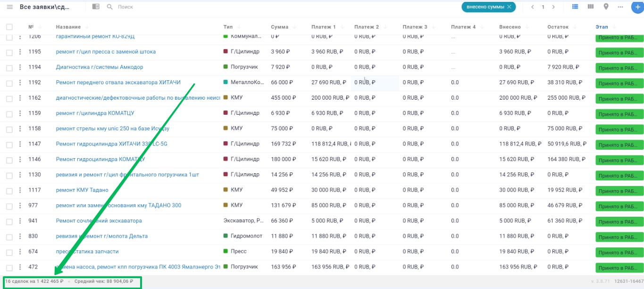Remove the 'внесено суммы' filter chip

click(509, 7)
